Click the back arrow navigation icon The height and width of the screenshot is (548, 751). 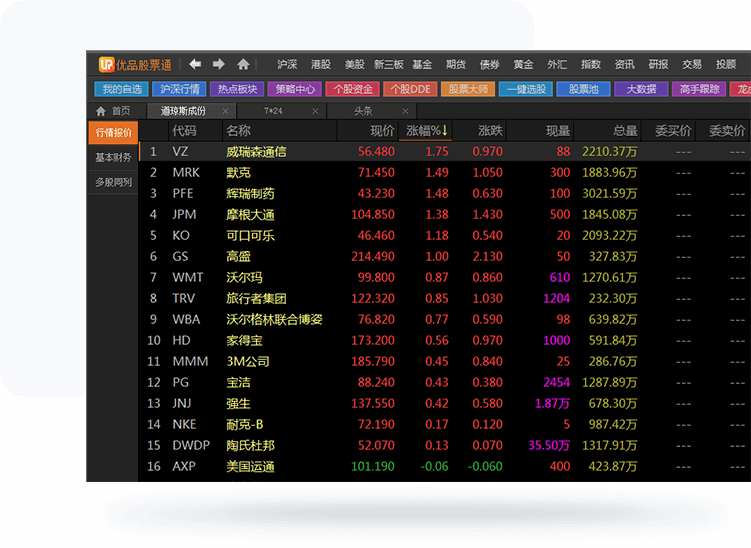195,64
